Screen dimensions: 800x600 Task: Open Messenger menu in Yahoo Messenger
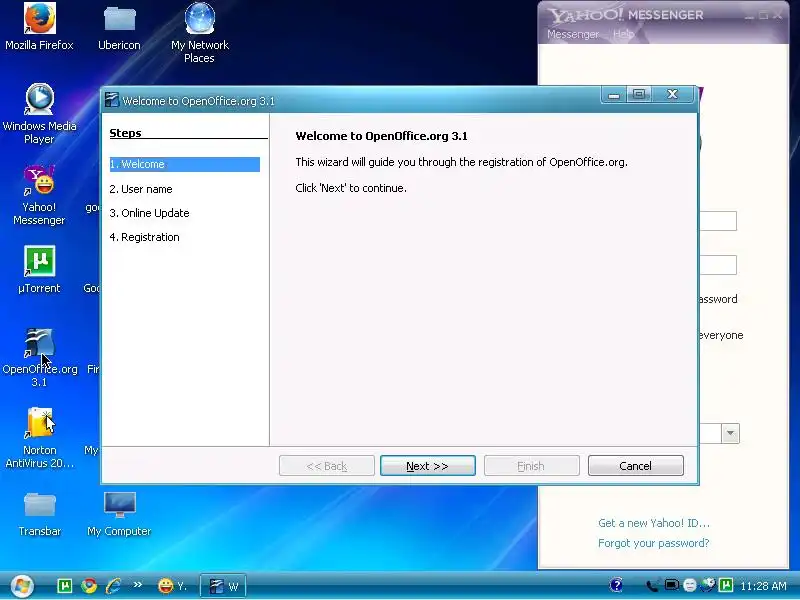572,34
